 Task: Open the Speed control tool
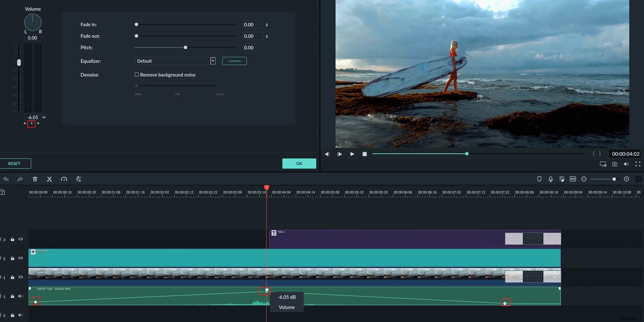click(x=64, y=179)
